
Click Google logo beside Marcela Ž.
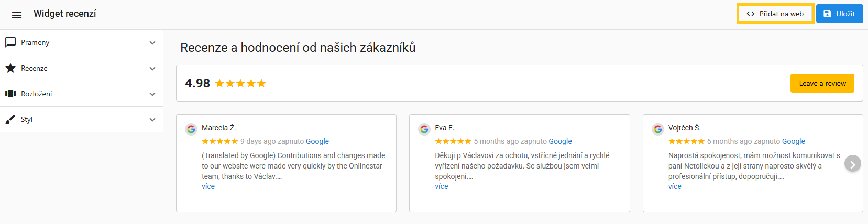pos(191,129)
